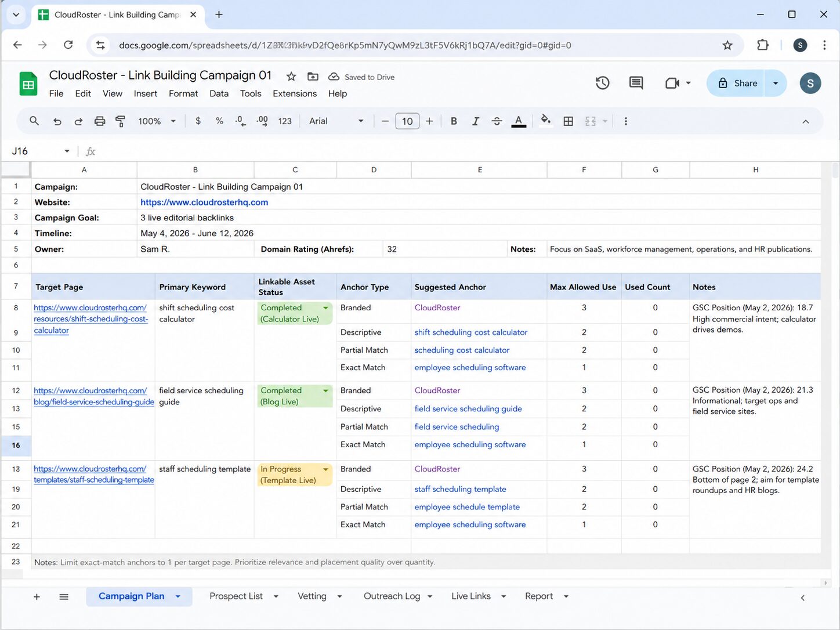
Task: Star the CloudRoster document title
Action: click(291, 77)
